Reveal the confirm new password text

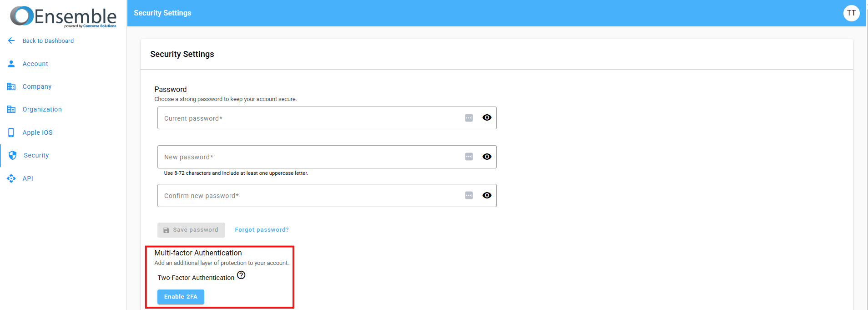pyautogui.click(x=487, y=195)
